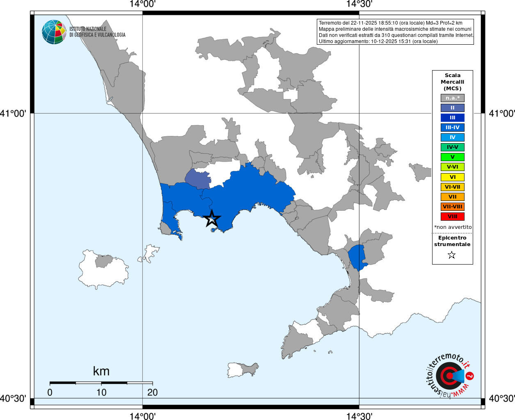Select the VIII red legend swatch

click(453, 217)
